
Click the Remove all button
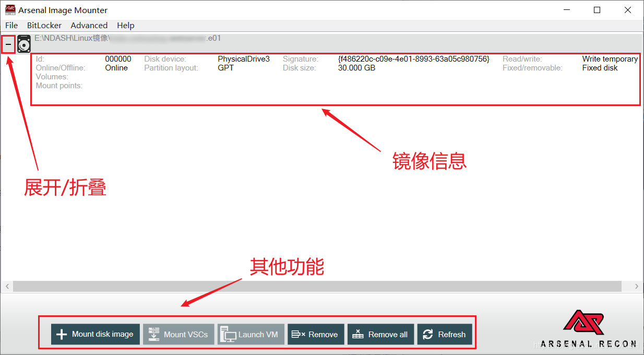click(381, 334)
